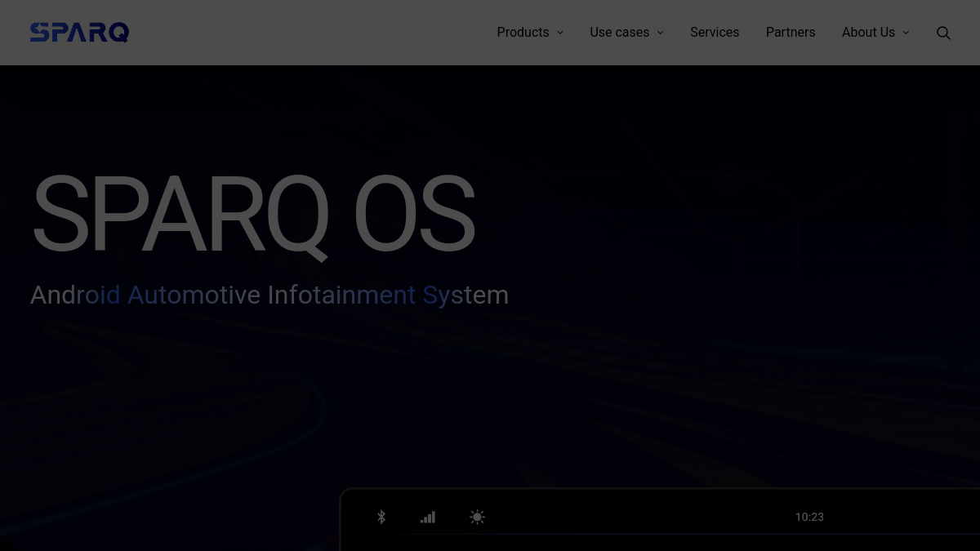The height and width of the screenshot is (551, 980).
Task: Open the search magnifier icon
Action: click(x=943, y=33)
